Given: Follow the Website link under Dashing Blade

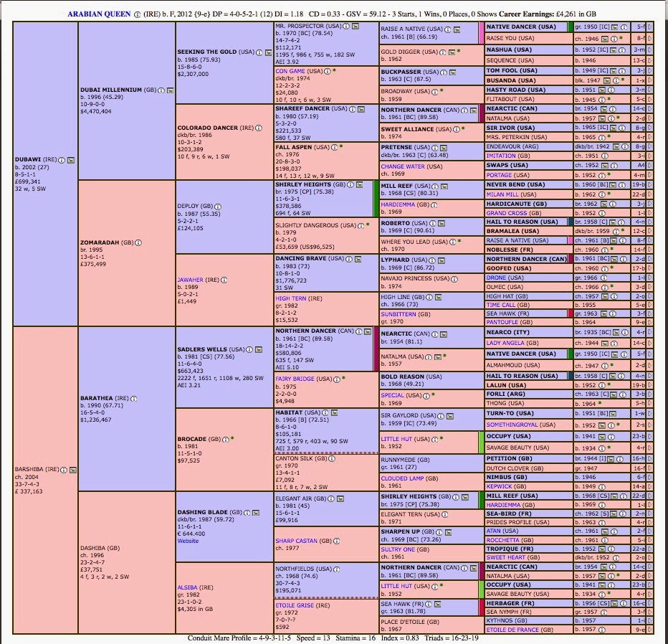Looking at the screenshot, I should 188,541.
